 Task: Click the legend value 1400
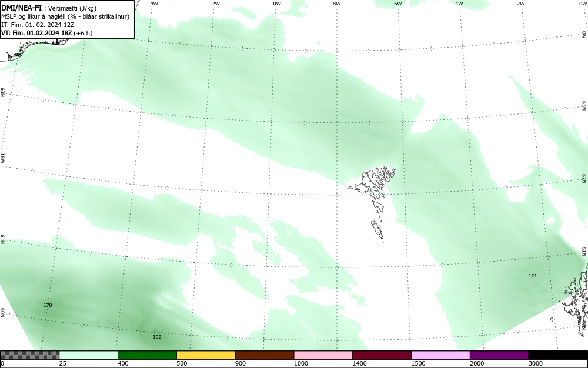click(x=359, y=363)
